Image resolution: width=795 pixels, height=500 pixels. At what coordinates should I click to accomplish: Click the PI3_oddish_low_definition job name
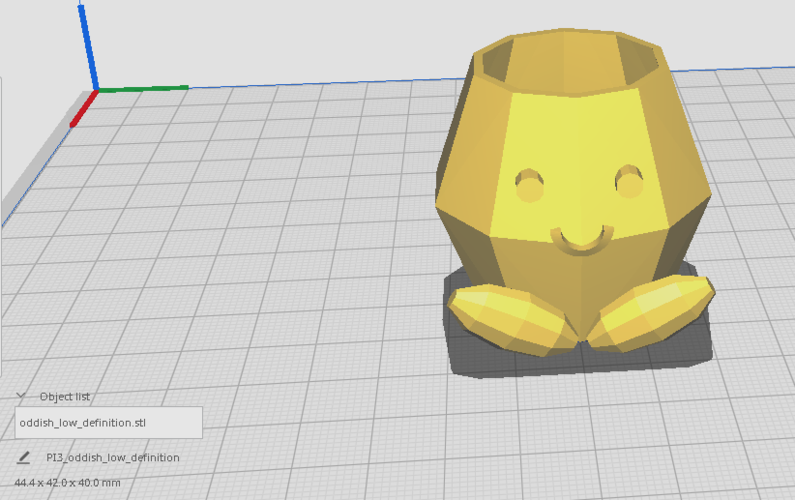(113, 458)
